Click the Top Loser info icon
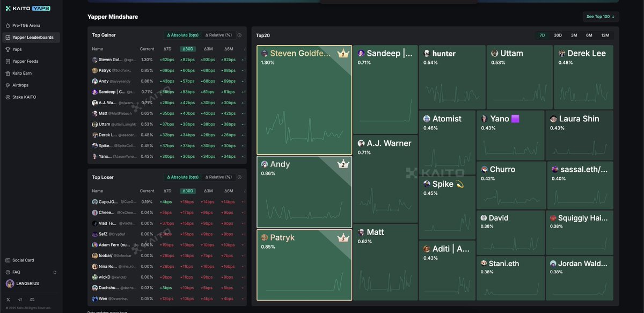The width and height of the screenshot is (644, 313). pos(239,177)
